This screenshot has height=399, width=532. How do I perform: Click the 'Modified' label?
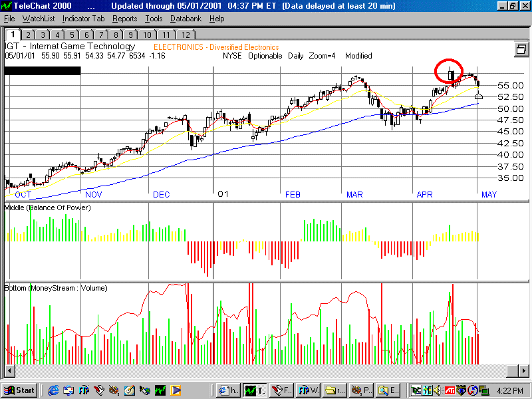[x=358, y=56]
